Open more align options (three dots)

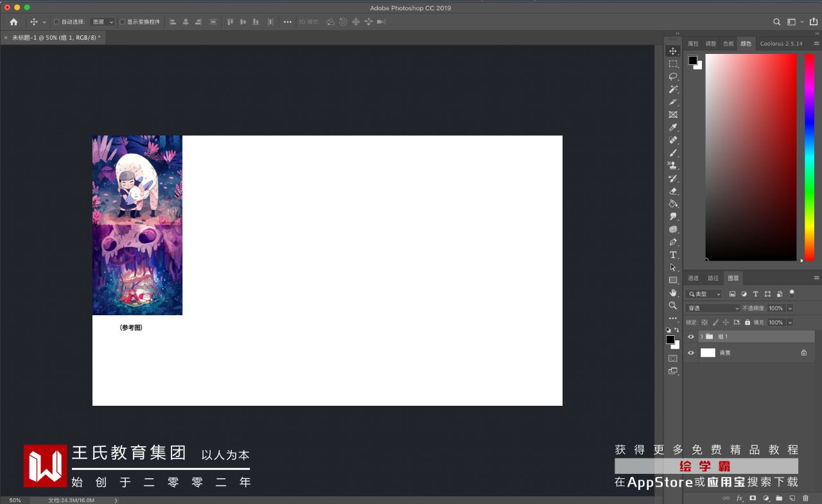(288, 22)
